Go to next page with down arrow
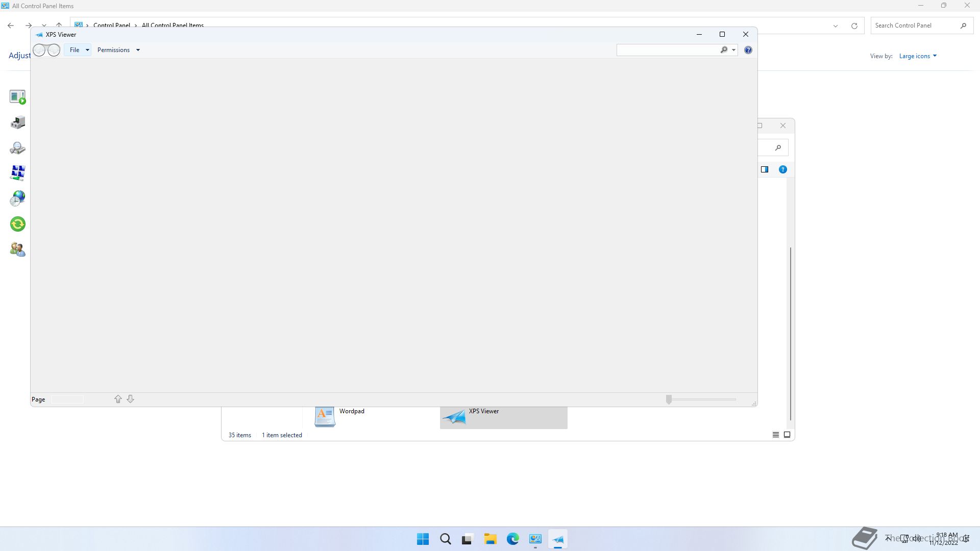This screenshot has height=551, width=980. [130, 399]
